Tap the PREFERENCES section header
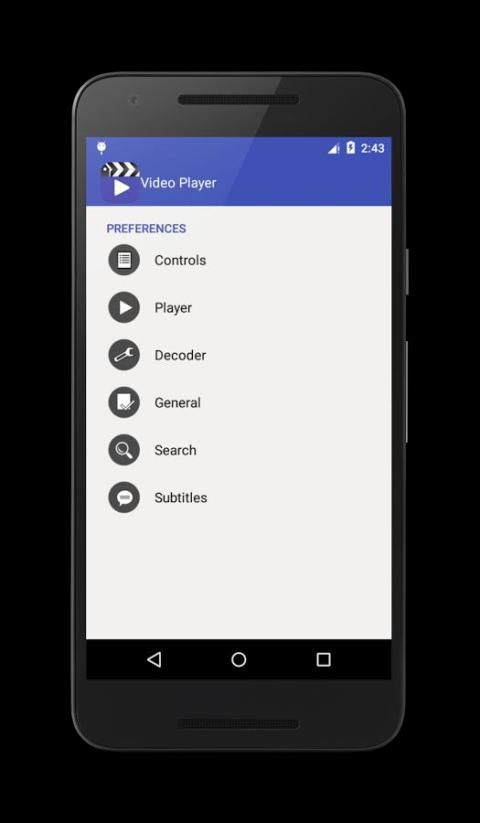Screen dimensions: 480x823 click(x=146, y=228)
